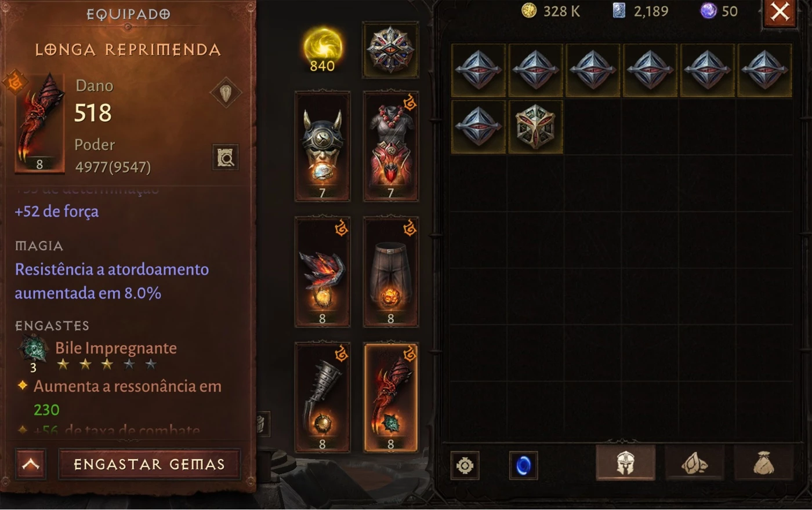Select the equipped shoulder armor slot
The height and width of the screenshot is (510, 812).
tap(322, 272)
